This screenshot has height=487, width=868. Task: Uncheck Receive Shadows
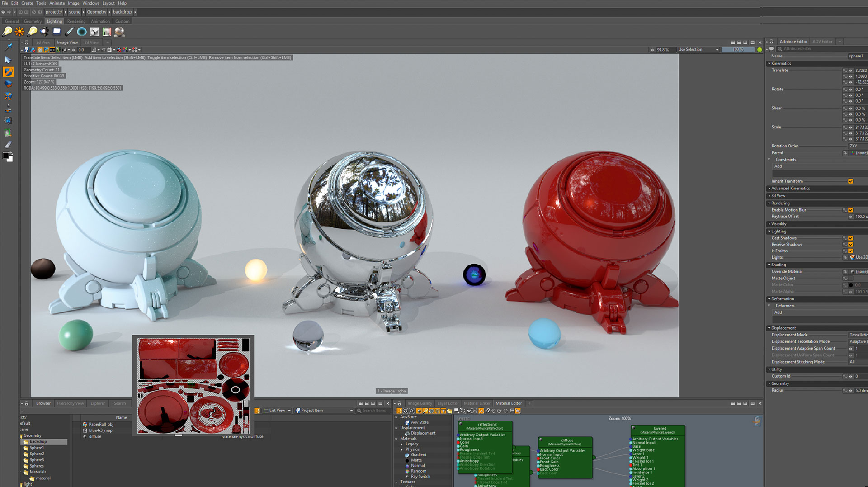pyautogui.click(x=850, y=245)
